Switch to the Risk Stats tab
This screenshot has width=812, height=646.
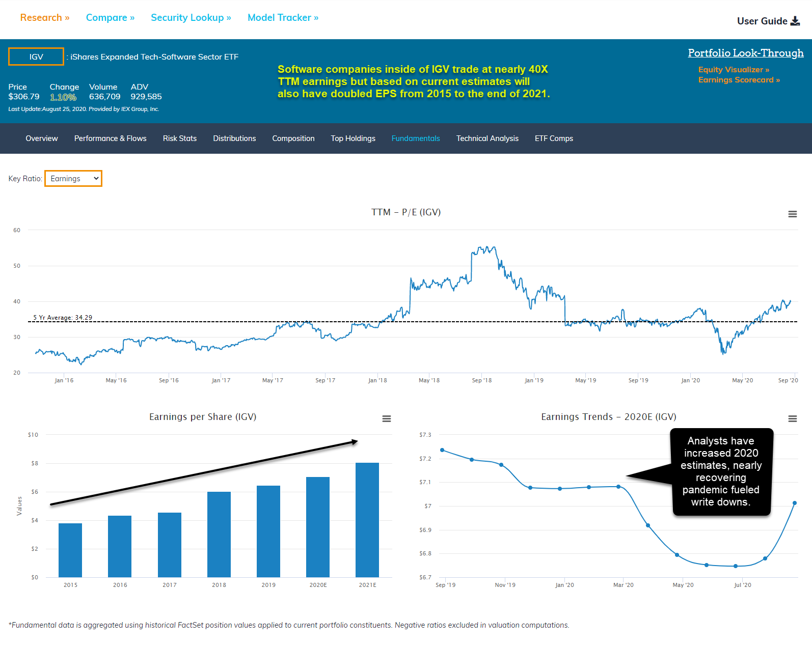tap(180, 138)
